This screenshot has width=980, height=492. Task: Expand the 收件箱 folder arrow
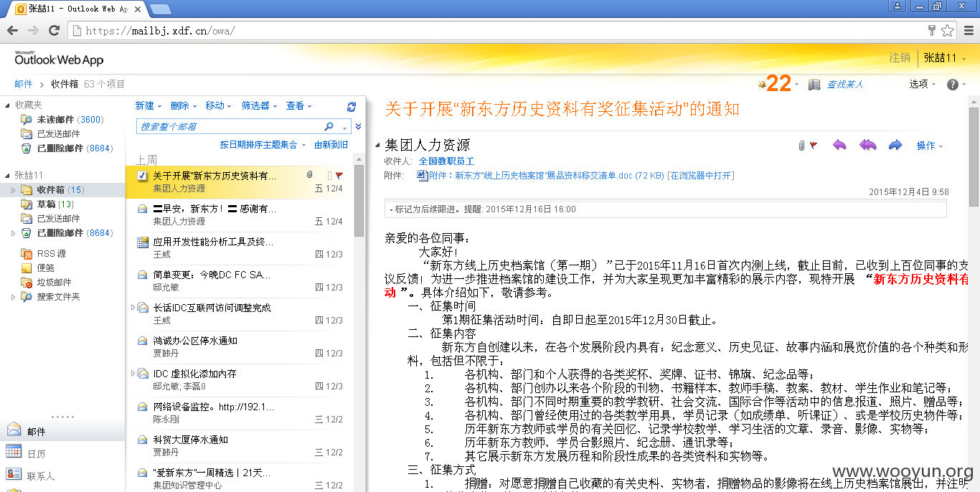[14, 190]
